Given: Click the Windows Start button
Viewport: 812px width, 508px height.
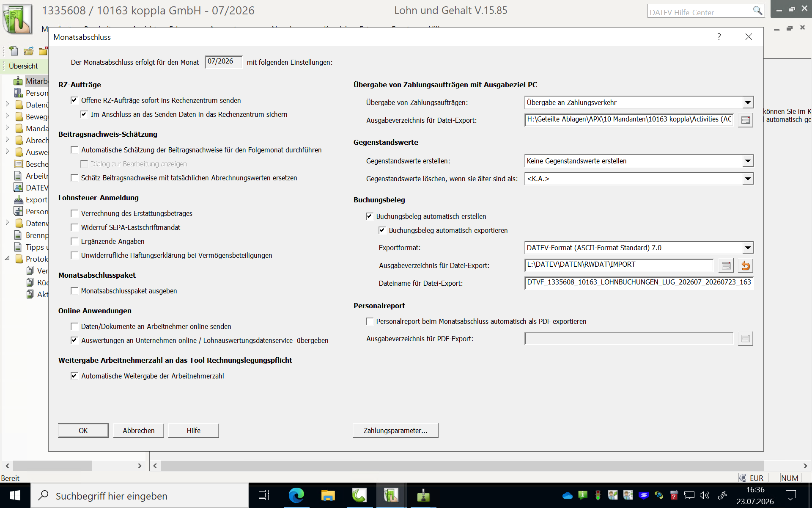Looking at the screenshot, I should (x=15, y=495).
